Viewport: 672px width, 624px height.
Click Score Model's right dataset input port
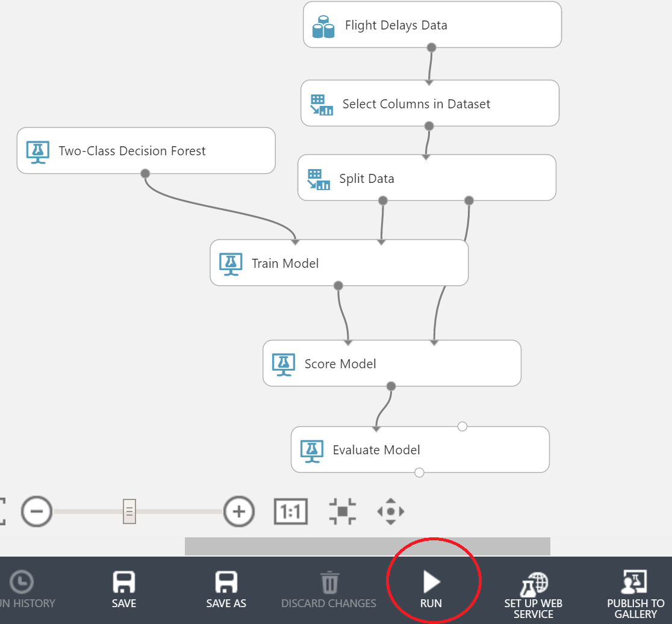point(434,342)
